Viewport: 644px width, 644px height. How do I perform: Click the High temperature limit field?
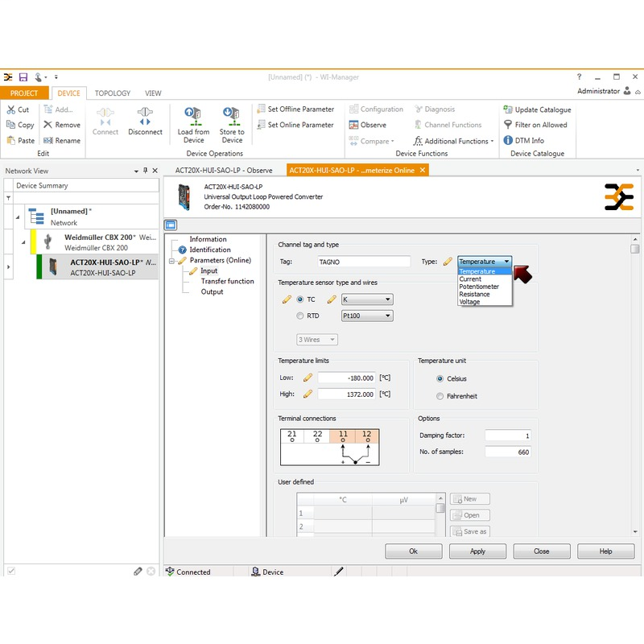point(346,394)
